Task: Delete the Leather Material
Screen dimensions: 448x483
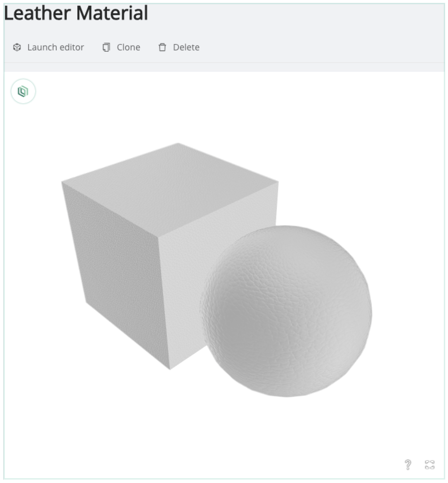Action: click(179, 47)
